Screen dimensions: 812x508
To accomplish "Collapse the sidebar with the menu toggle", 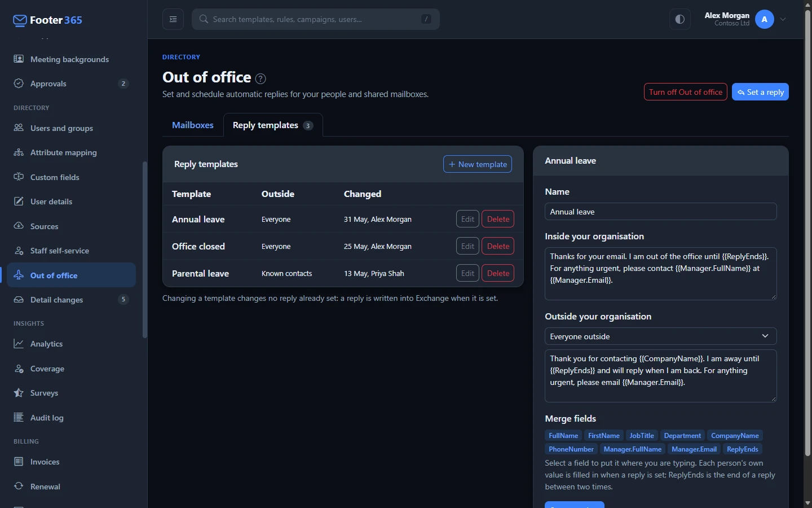I will (x=173, y=19).
